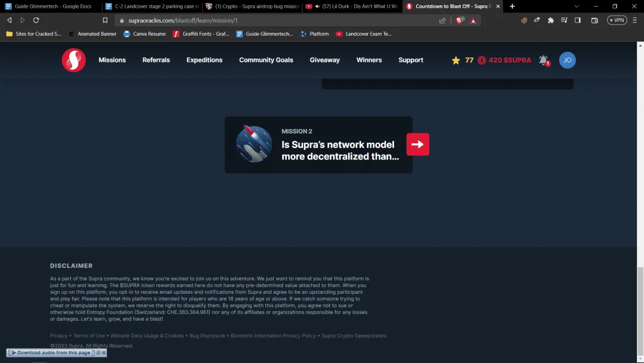This screenshot has height=363, width=644.
Task: Expand the tab search dropdown arrow
Action: tap(577, 6)
